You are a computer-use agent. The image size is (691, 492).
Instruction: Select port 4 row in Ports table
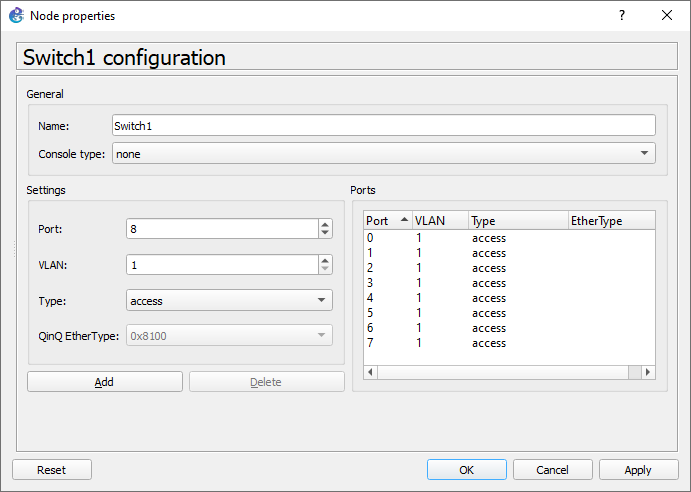point(509,298)
